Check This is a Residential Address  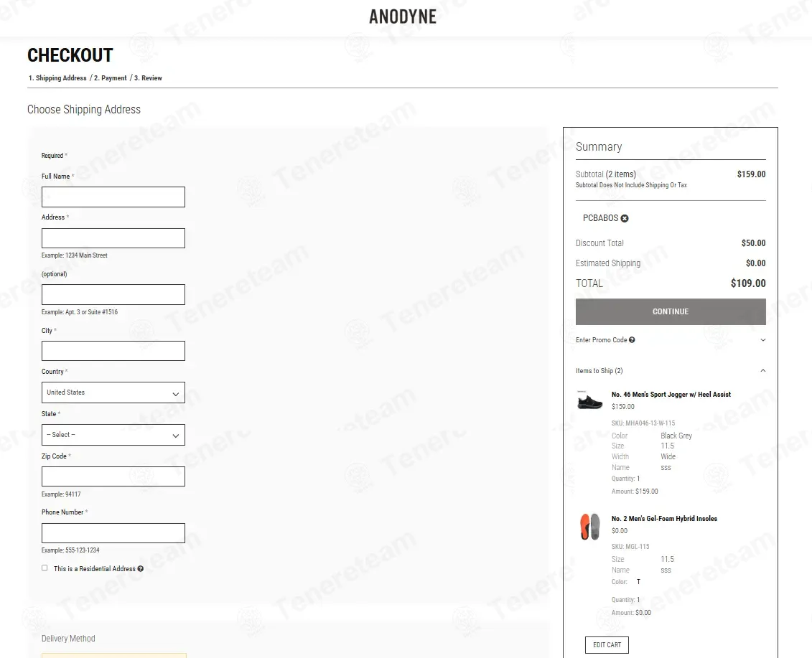[45, 568]
